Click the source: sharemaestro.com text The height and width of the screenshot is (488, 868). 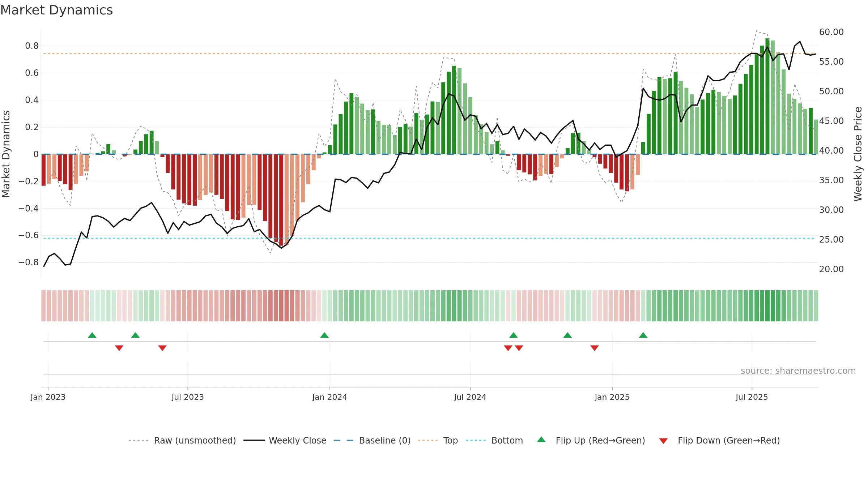(x=798, y=371)
